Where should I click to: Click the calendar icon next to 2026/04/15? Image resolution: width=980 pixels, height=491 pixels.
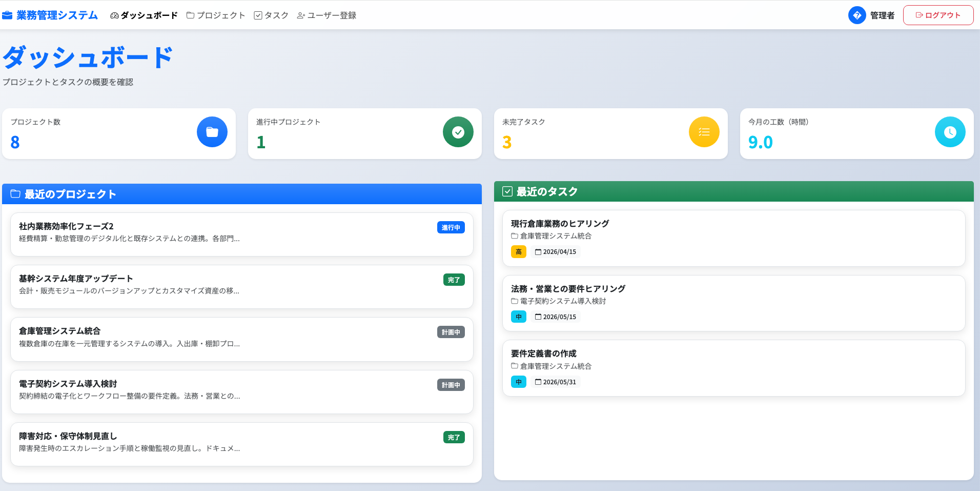[x=537, y=251]
